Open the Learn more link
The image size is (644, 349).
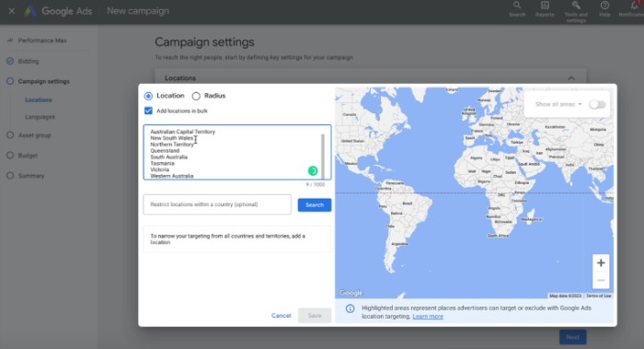coord(428,317)
